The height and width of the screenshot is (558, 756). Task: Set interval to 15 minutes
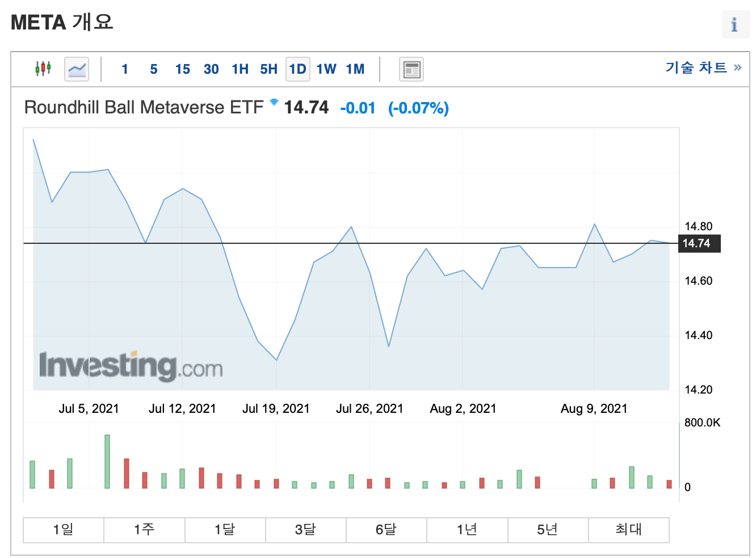pyautogui.click(x=183, y=69)
